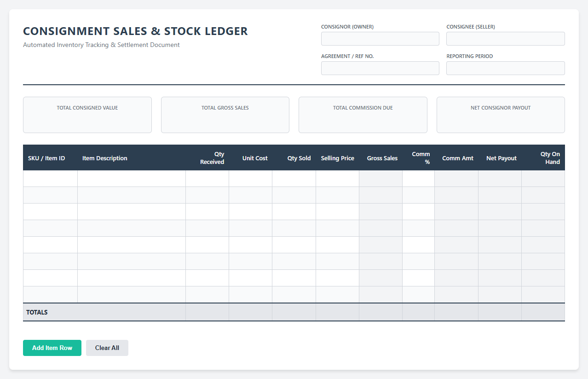The height and width of the screenshot is (379, 588).
Task: Select the first row's Qty Received cell
Action: pyautogui.click(x=207, y=179)
